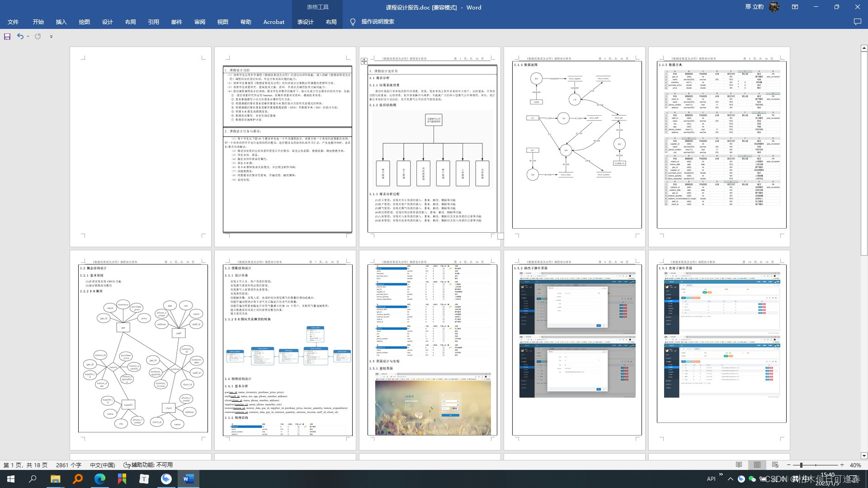Expand Customize Quick Access Toolbar menu

pos(51,37)
